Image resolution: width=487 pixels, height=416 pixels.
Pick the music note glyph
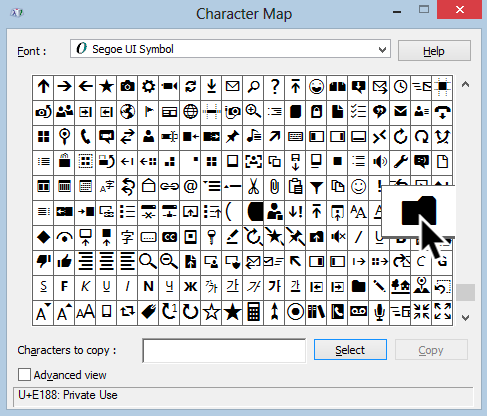253,137
